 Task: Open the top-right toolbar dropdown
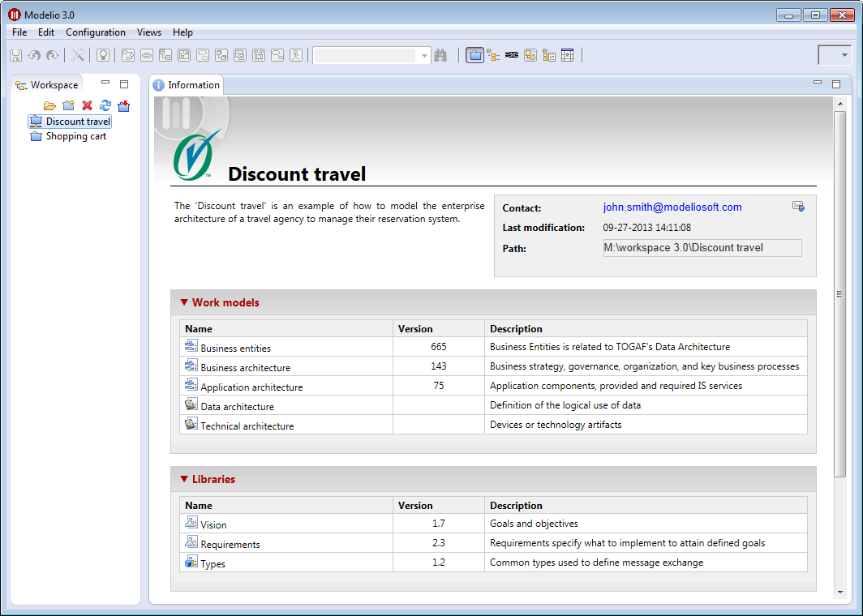click(844, 55)
